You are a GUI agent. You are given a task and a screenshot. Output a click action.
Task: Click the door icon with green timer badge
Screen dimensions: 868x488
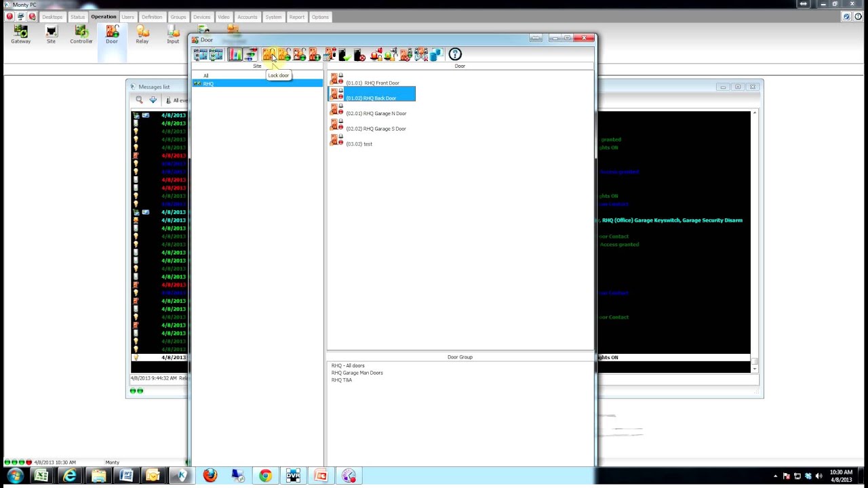(314, 54)
